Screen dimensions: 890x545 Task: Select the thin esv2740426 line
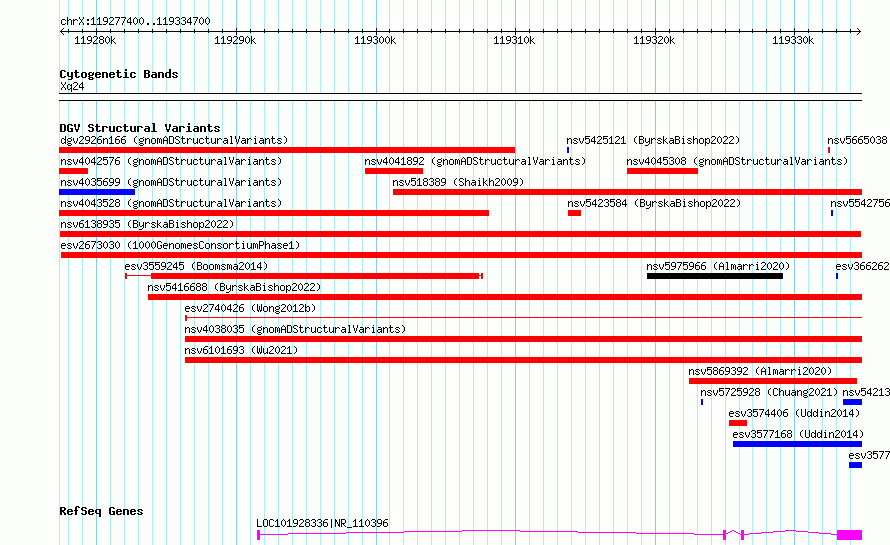pyautogui.click(x=523, y=318)
